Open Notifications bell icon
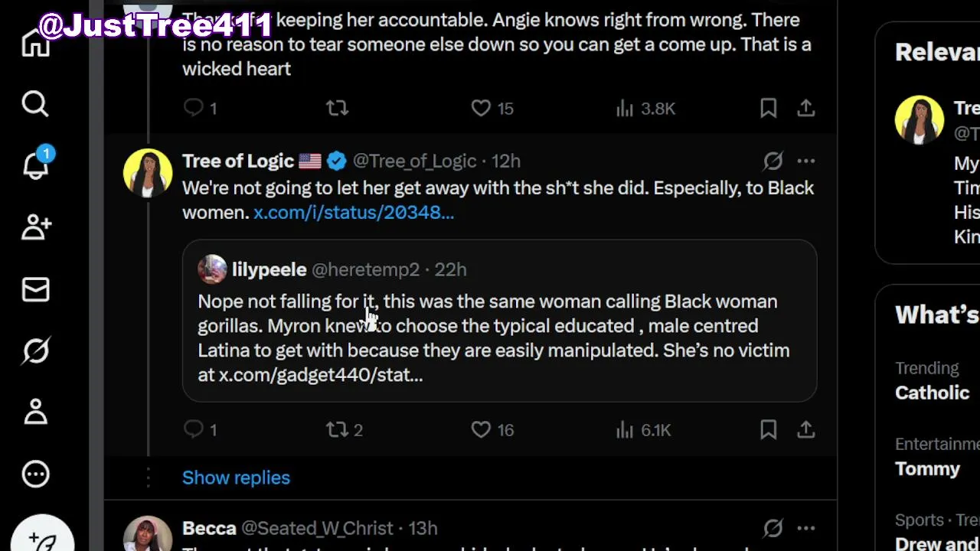The width and height of the screenshot is (980, 551). point(35,164)
